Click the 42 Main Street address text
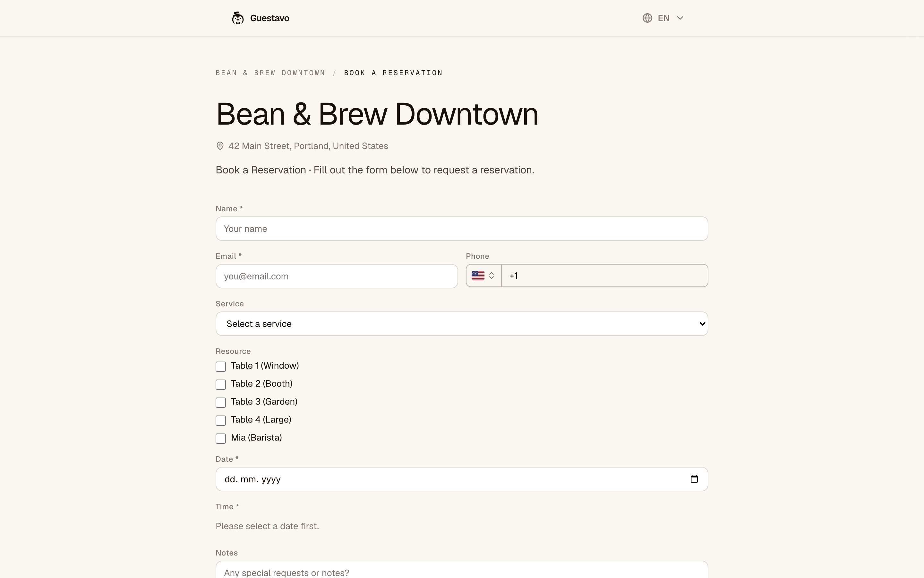 [308, 146]
